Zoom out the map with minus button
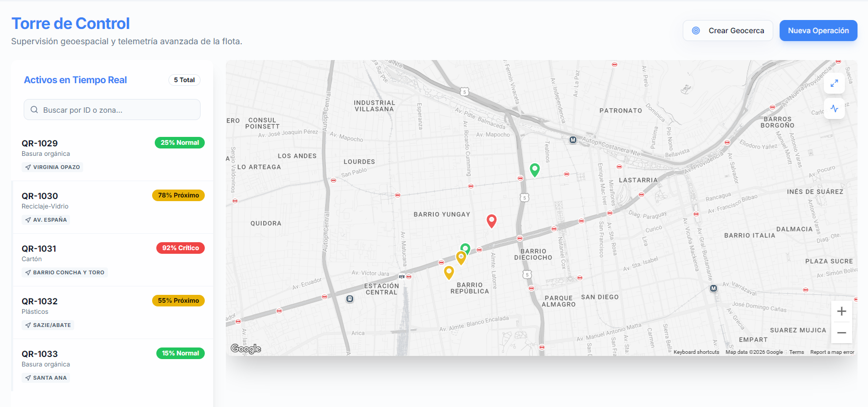868x407 pixels. tap(841, 333)
